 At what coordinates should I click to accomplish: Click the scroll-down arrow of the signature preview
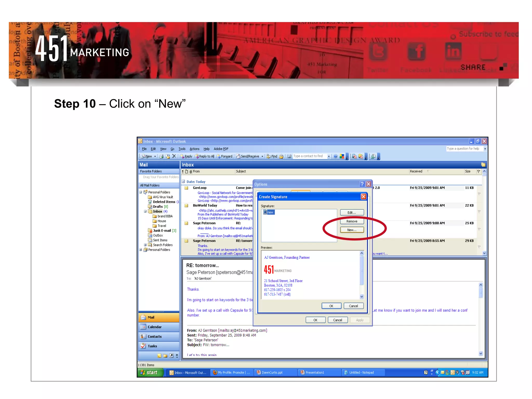point(362,297)
